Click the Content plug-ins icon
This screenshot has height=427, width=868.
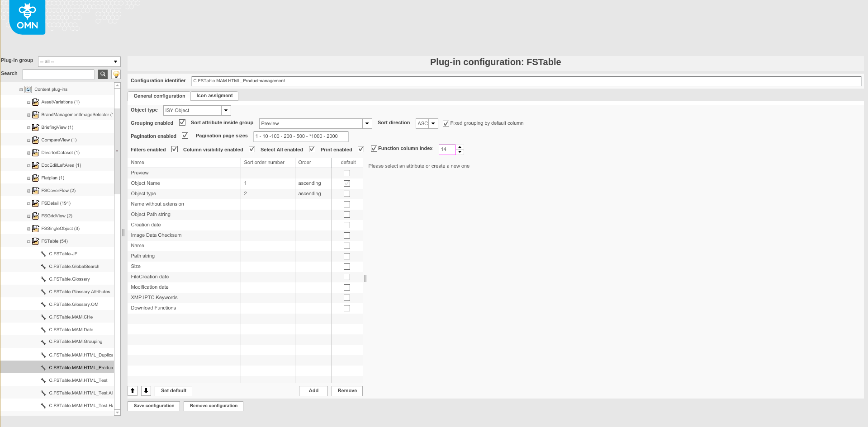click(x=28, y=89)
